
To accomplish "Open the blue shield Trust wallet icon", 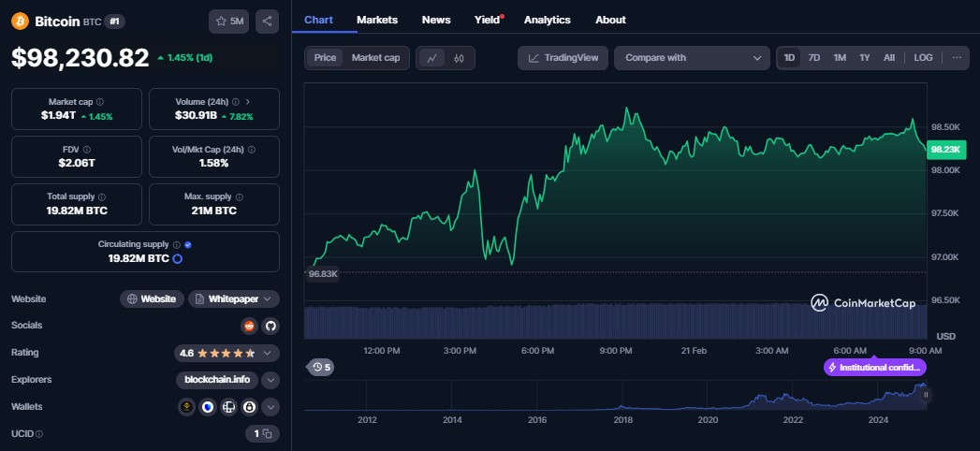I will pos(208,407).
